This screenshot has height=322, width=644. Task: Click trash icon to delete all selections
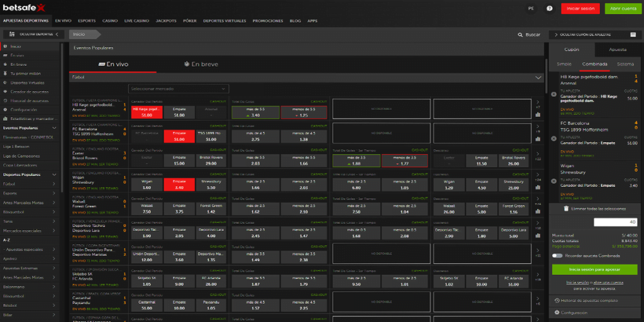[x=566, y=208]
